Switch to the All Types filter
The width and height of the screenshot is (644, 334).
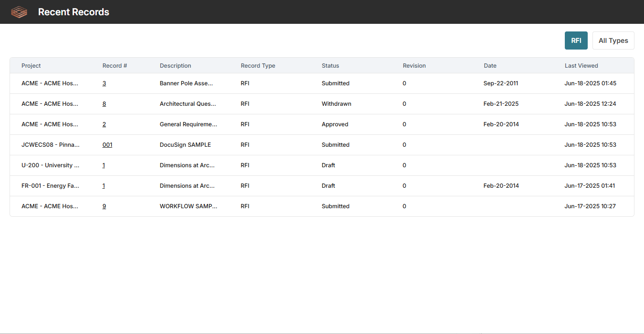[x=613, y=40]
